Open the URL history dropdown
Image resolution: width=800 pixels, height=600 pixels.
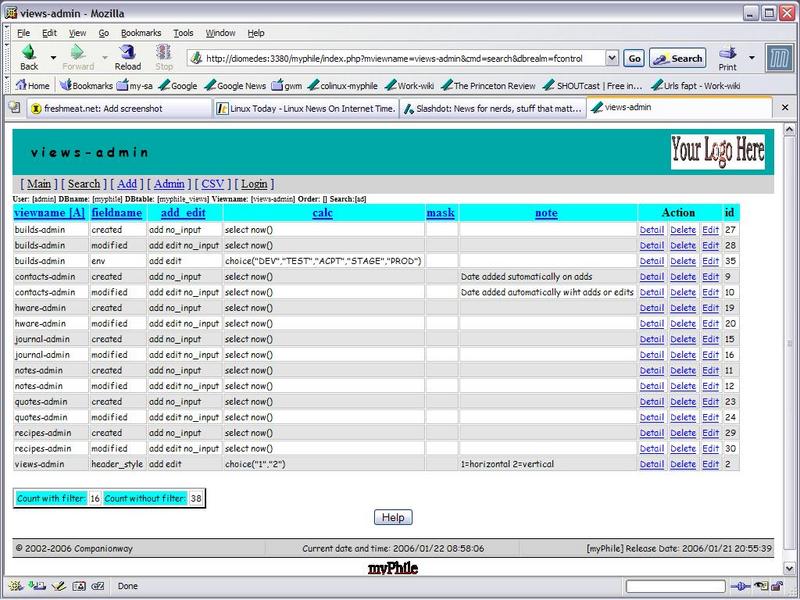pos(612,58)
